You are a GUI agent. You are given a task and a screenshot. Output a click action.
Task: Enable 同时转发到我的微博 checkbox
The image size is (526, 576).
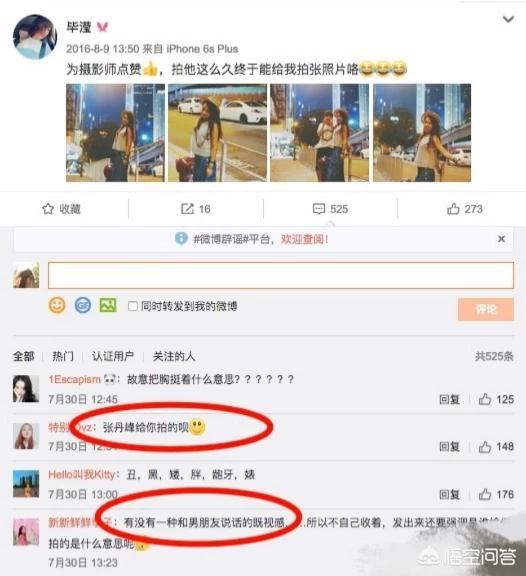pos(133,306)
